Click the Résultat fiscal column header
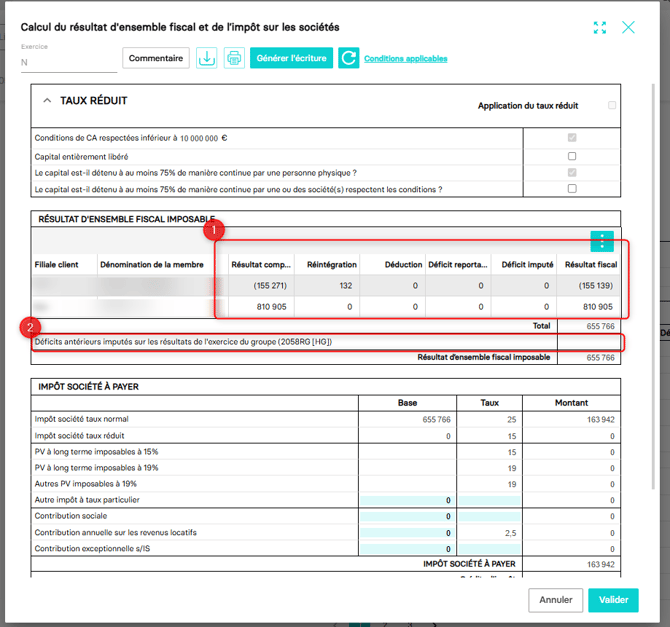The image size is (670, 627). [x=588, y=265]
